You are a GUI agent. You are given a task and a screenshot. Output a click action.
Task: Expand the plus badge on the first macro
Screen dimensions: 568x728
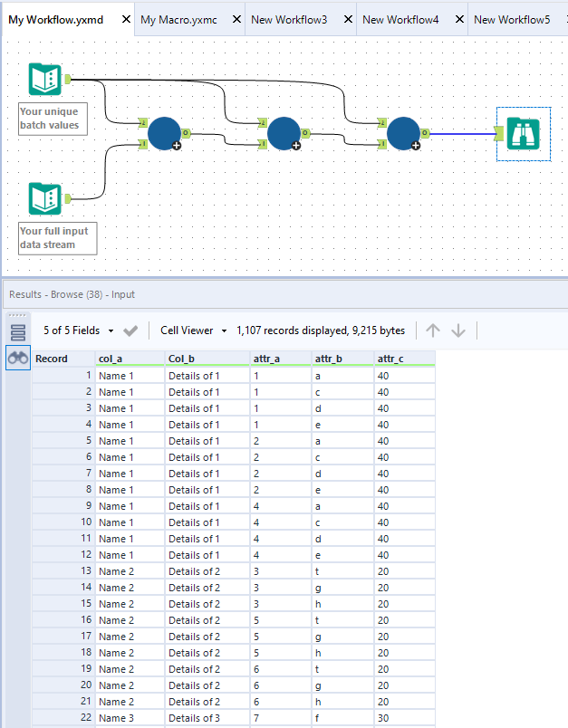pos(178,145)
